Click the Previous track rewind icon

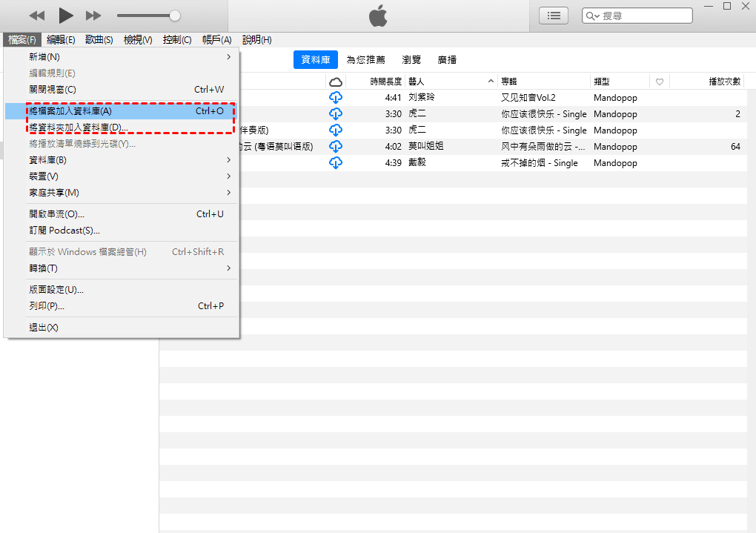[x=37, y=16]
